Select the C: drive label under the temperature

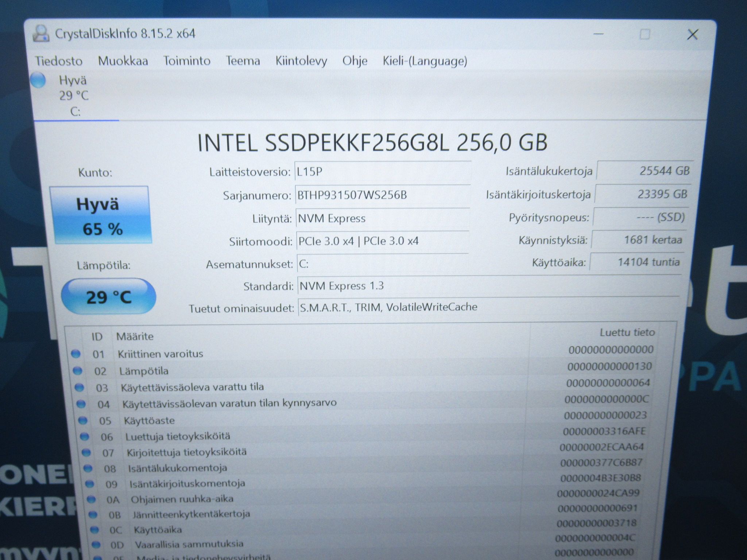tap(75, 111)
